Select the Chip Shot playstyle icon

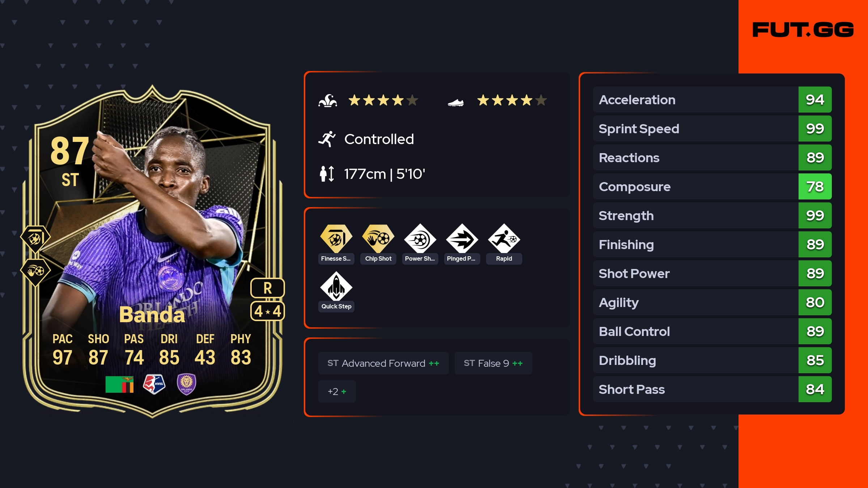pos(378,239)
